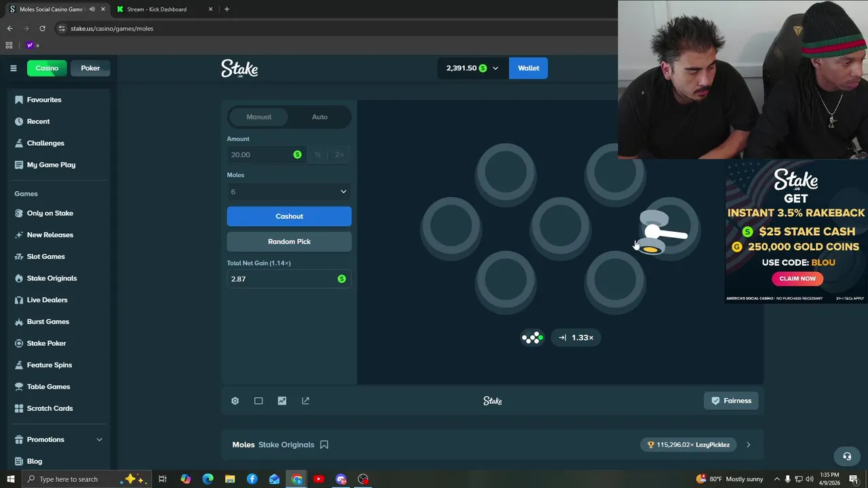Open the Moles count dropdown
The width and height of the screenshot is (868, 488).
(289, 192)
